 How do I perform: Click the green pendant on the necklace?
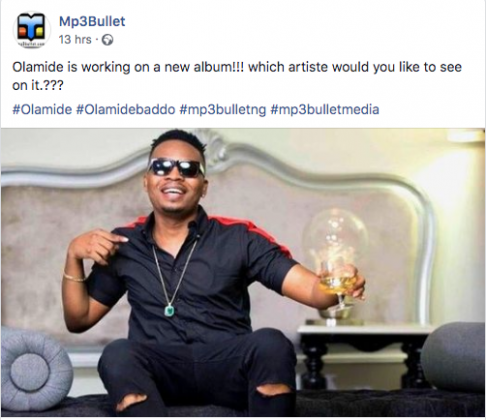170,310
